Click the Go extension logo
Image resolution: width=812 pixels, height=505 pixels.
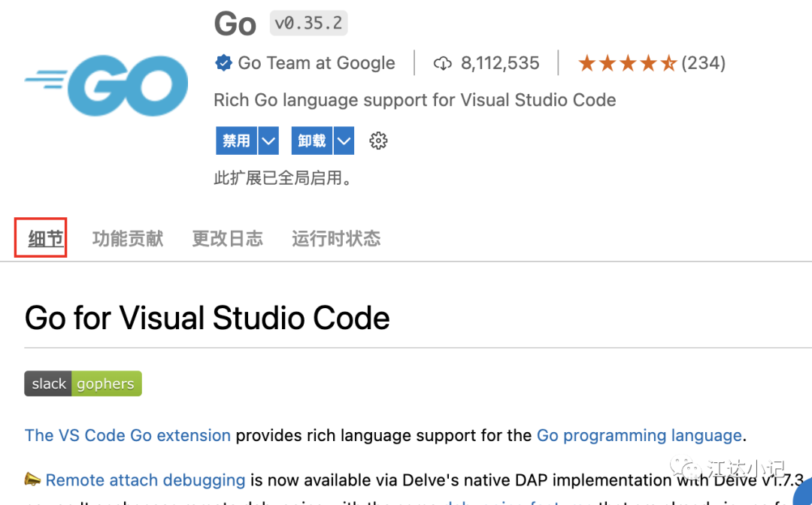click(106, 86)
